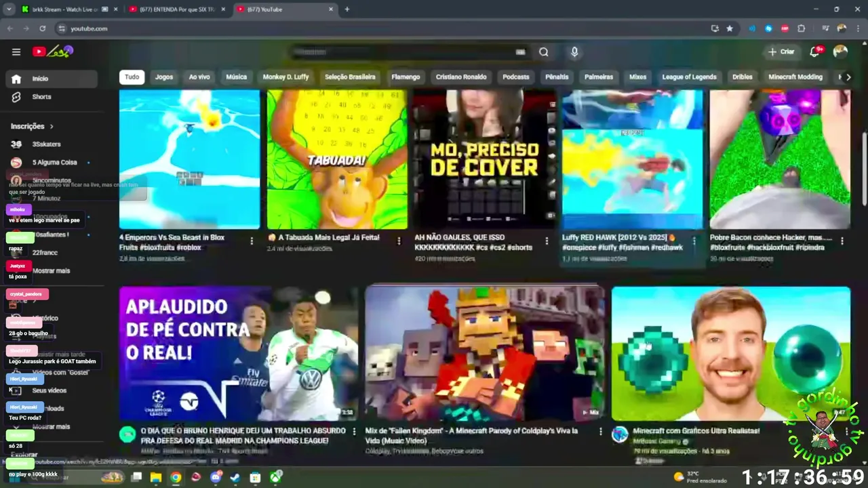Click the 'Minecraft com Gráficos Ultra Realistas!' title

click(x=696, y=431)
